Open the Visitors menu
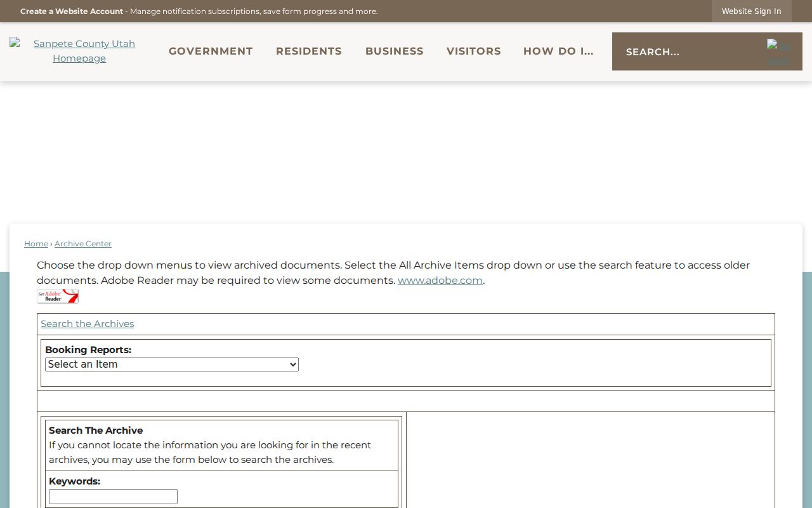Viewport: 812px width, 508px height. click(474, 51)
